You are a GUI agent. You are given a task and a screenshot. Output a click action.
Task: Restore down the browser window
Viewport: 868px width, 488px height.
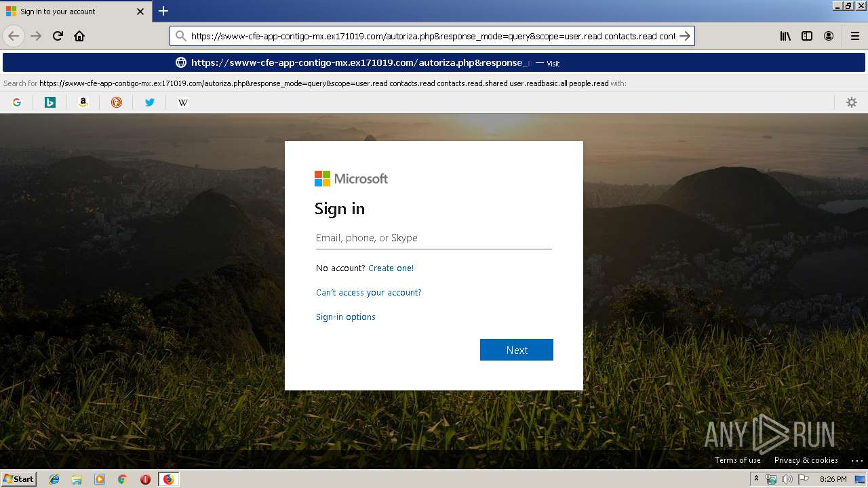849,5
